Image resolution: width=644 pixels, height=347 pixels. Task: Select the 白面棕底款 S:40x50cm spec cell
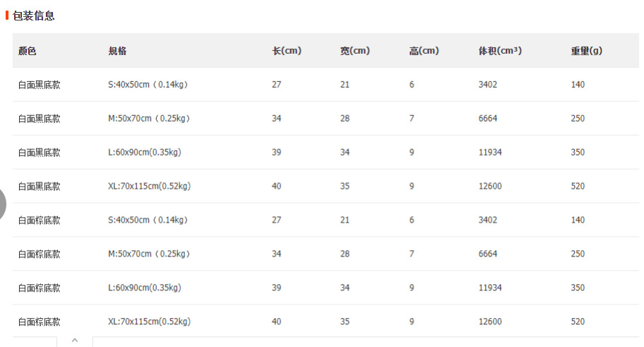[x=148, y=220]
